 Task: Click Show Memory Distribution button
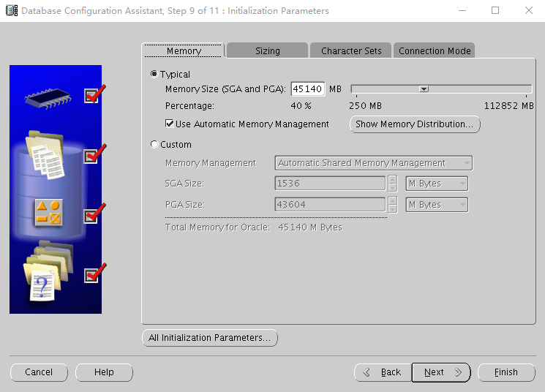(415, 124)
